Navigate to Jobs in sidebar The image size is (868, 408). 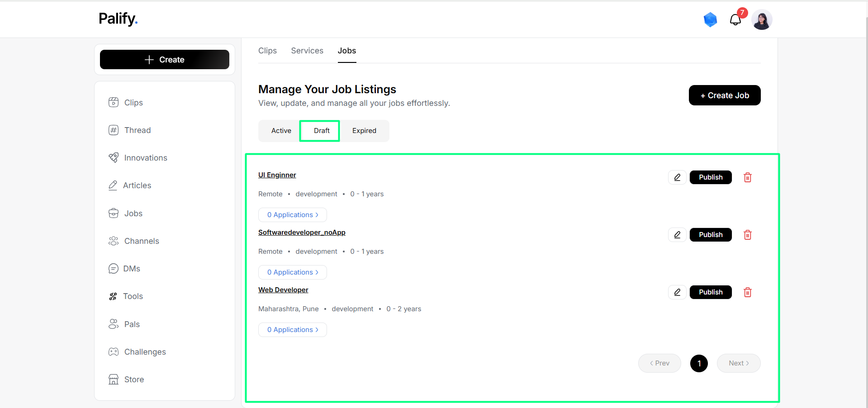click(126, 213)
